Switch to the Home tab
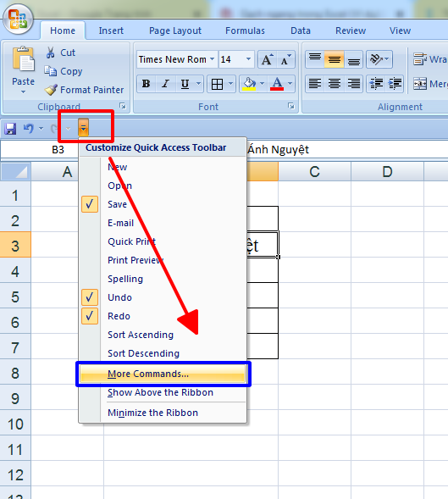448x499 pixels. click(63, 30)
